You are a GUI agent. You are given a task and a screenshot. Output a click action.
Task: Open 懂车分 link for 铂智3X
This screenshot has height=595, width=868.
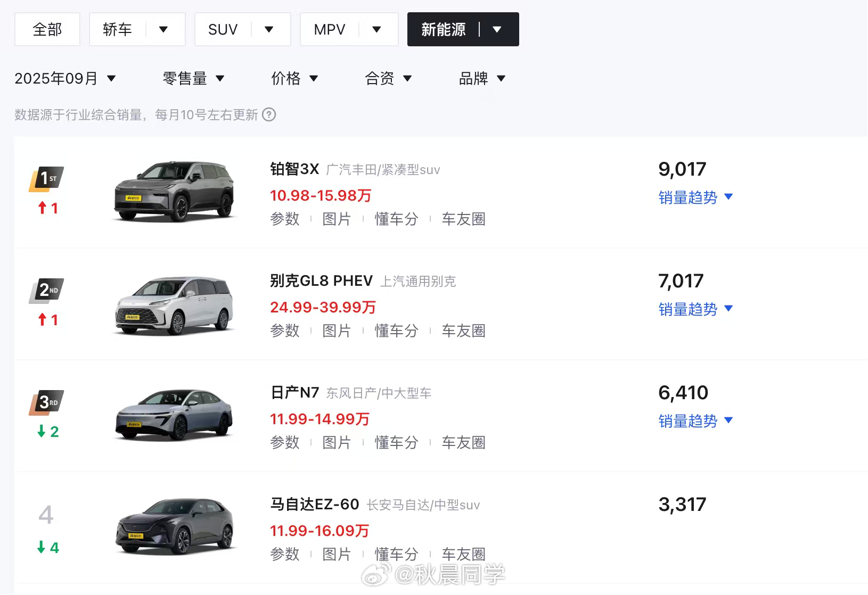[396, 219]
